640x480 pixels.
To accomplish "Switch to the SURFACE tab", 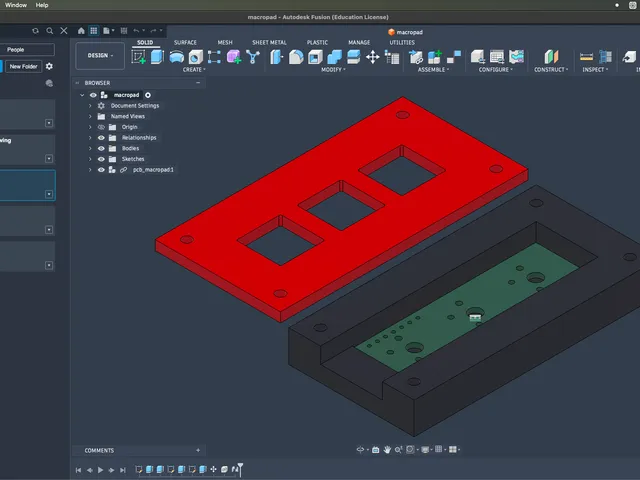I will 185,42.
